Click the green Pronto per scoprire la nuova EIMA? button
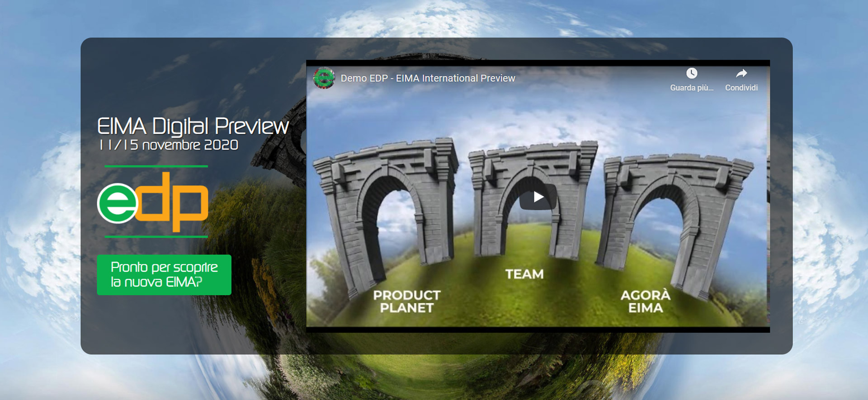 (x=164, y=275)
